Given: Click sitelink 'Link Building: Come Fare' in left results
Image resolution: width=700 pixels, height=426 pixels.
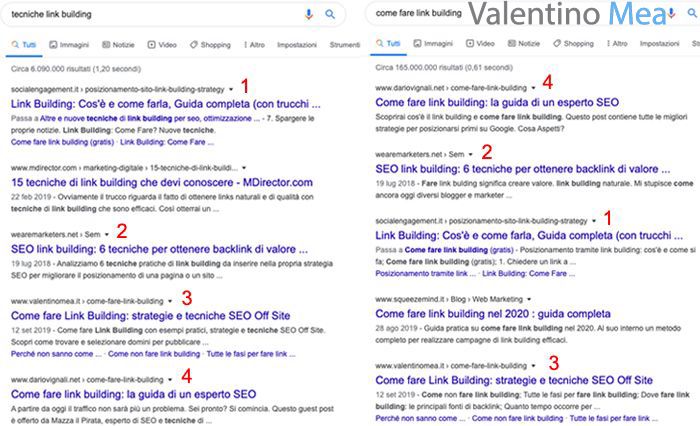Looking at the screenshot, I should coord(167,142).
